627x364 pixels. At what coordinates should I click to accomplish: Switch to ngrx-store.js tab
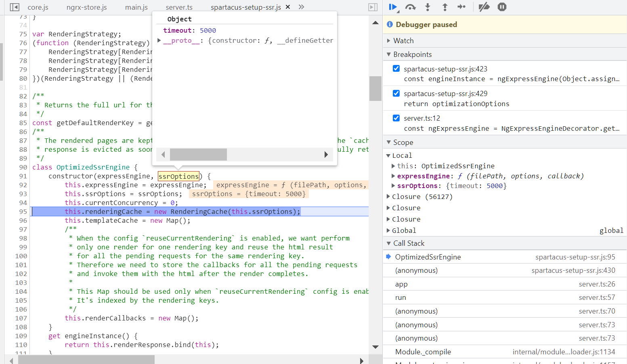(x=87, y=7)
